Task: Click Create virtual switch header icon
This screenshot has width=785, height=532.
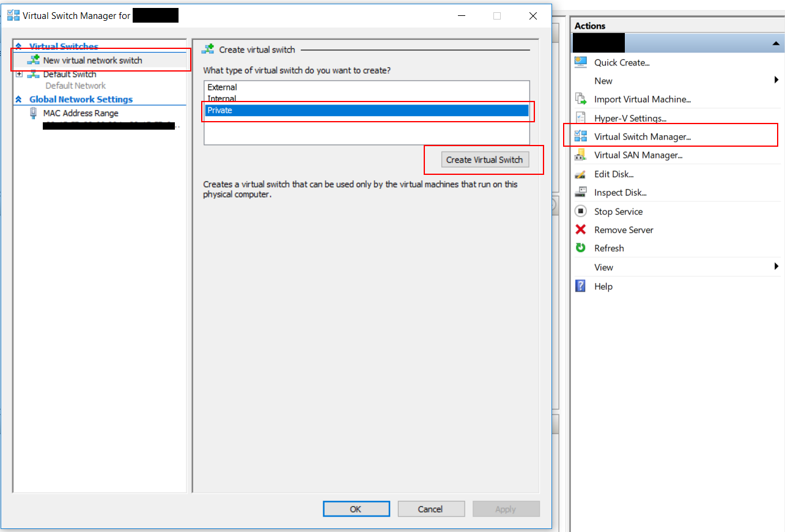Action: point(208,49)
